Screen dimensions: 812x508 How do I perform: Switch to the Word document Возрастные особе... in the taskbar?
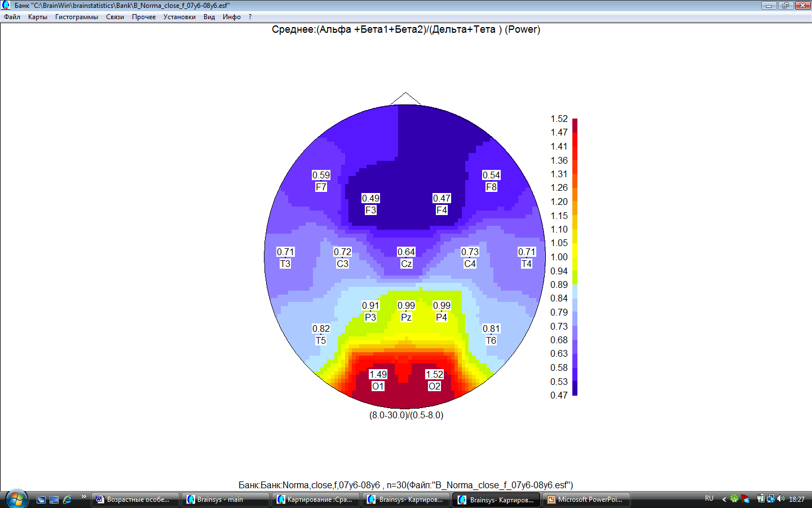tap(135, 500)
